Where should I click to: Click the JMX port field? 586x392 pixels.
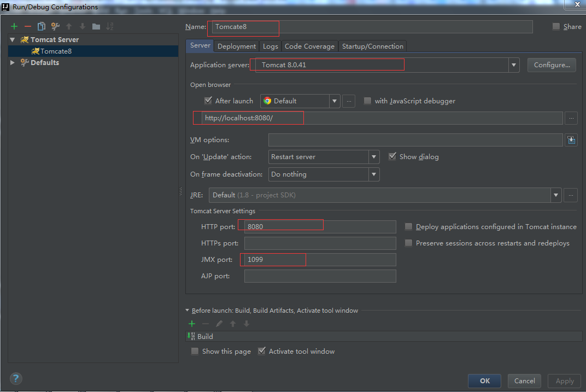320,260
